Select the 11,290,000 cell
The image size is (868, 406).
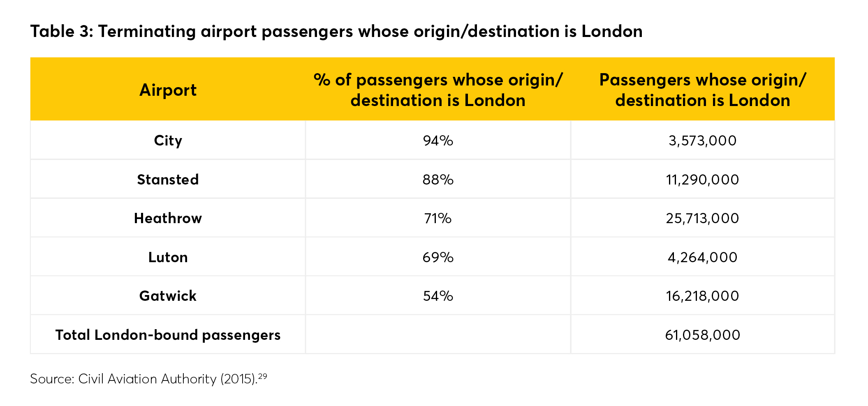click(x=702, y=180)
